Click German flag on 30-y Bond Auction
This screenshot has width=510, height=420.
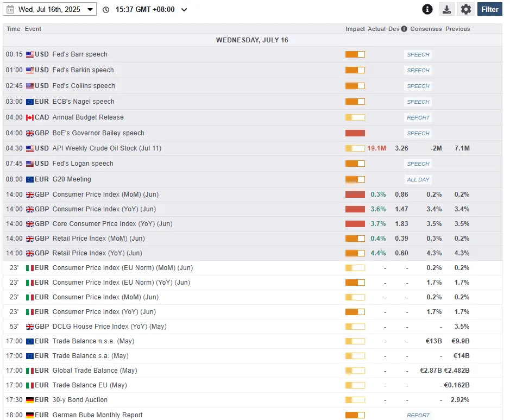click(30, 400)
